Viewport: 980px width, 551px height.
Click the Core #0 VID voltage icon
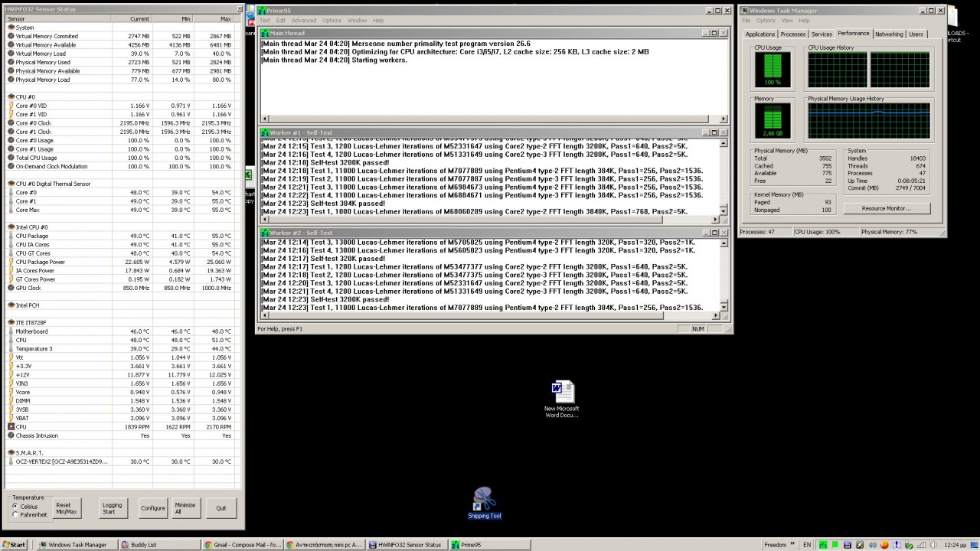pos(11,106)
